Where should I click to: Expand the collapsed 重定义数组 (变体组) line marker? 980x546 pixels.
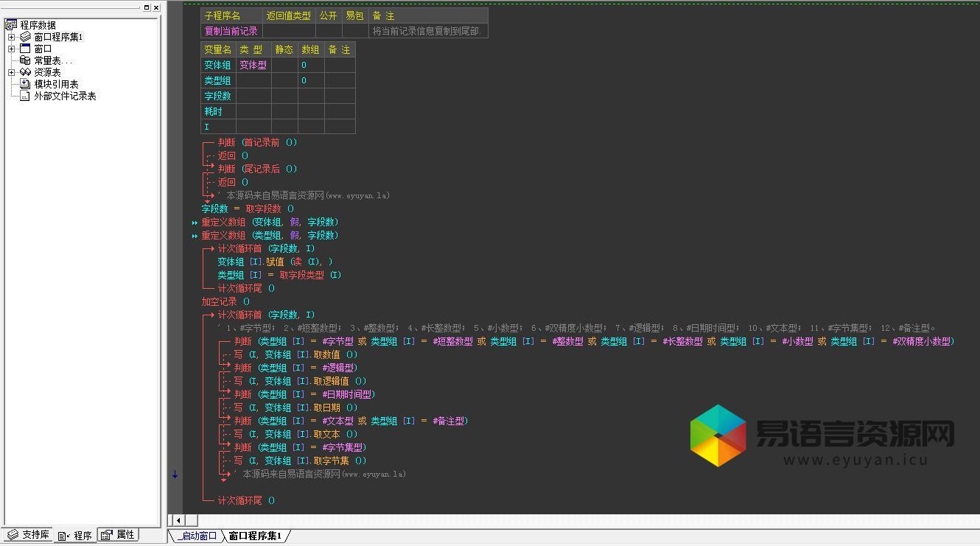click(195, 223)
